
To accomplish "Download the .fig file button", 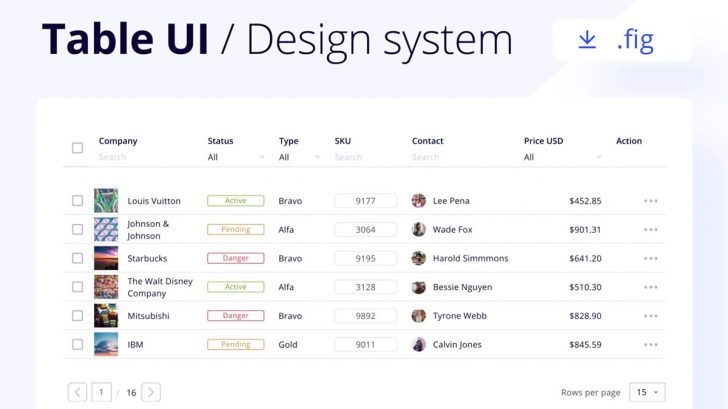I will click(x=622, y=40).
